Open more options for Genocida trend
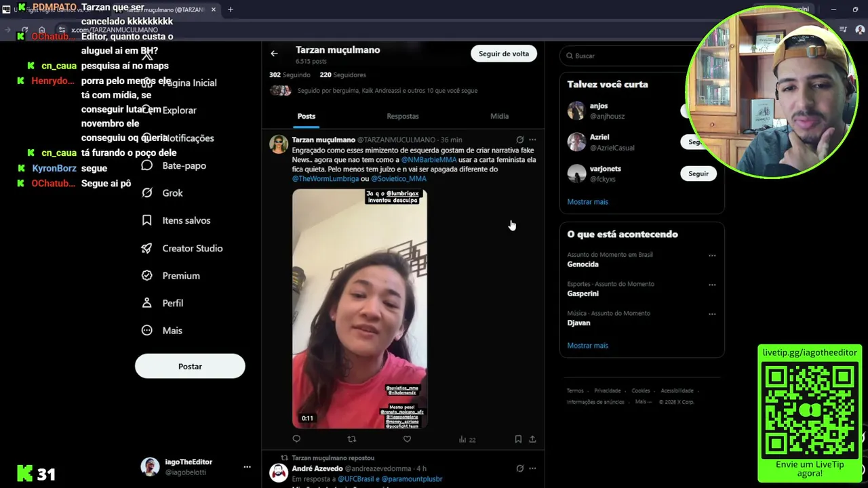This screenshot has height=488, width=868. 712,256
